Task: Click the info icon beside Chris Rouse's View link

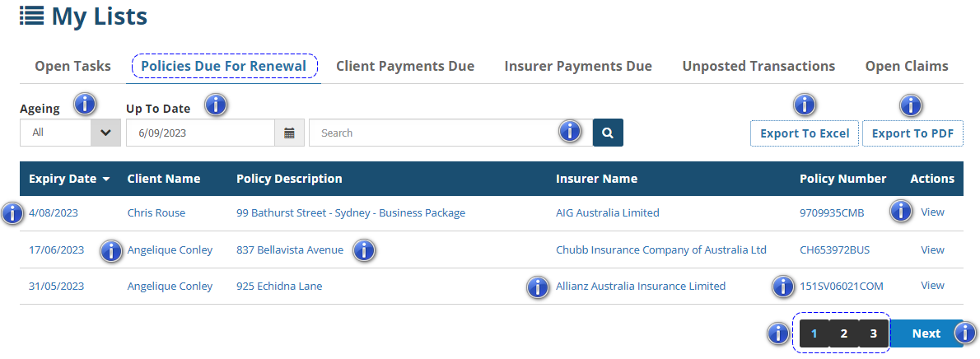Action: 902,211
